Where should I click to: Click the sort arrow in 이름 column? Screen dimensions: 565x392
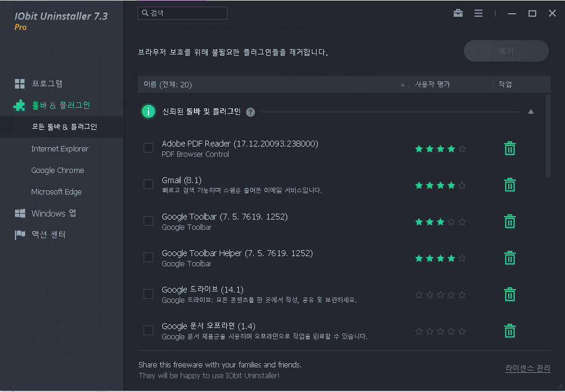pos(402,85)
